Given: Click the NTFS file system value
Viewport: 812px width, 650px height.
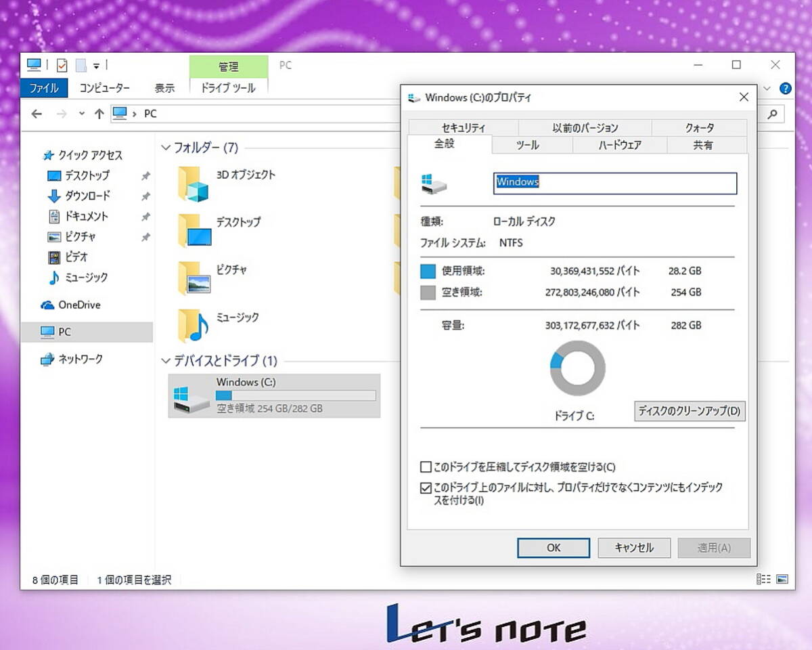Looking at the screenshot, I should pos(511,242).
